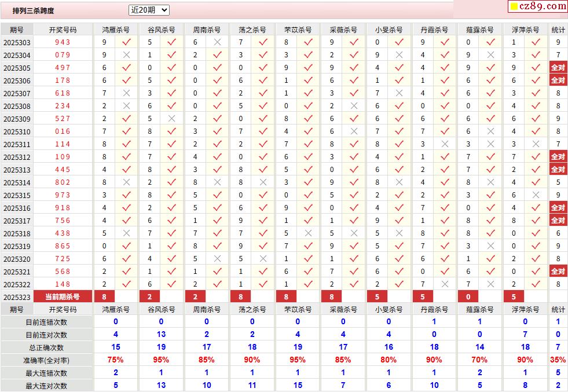This screenshot has height=392, width=568.
Task: Click the top 浮萍杀号 column header
Action: pos(525,30)
